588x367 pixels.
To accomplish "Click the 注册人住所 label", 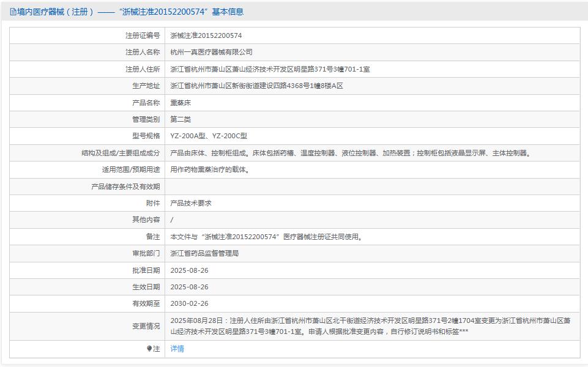I will click(x=143, y=69).
